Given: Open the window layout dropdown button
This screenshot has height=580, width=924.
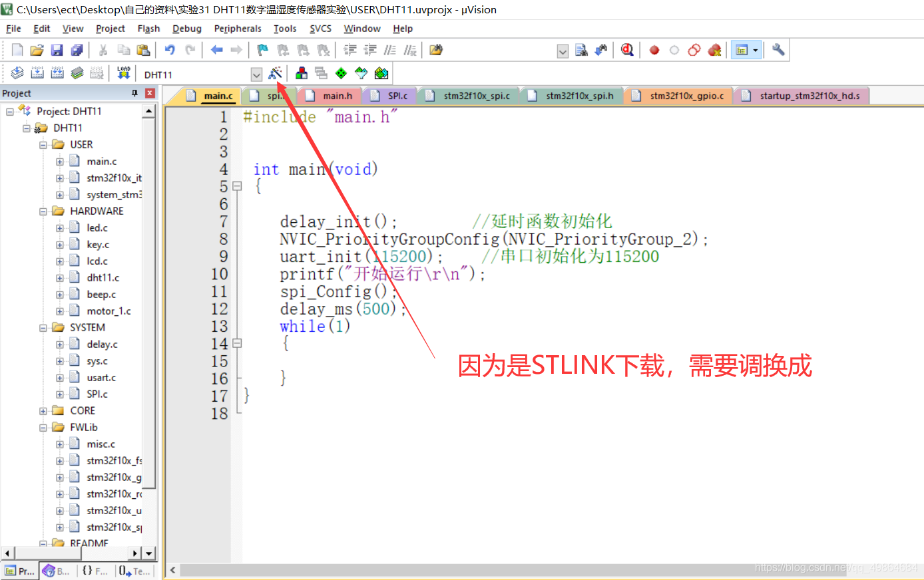Looking at the screenshot, I should coord(756,50).
